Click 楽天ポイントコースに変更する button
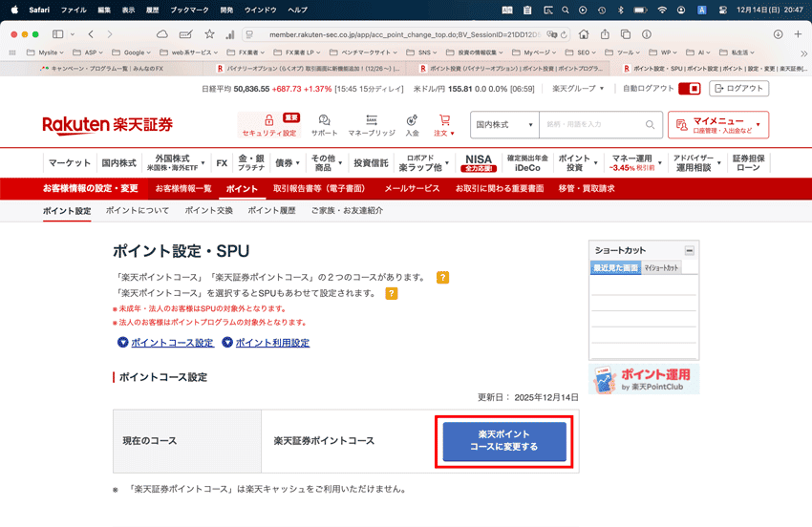This screenshot has height=527, width=812. [504, 441]
